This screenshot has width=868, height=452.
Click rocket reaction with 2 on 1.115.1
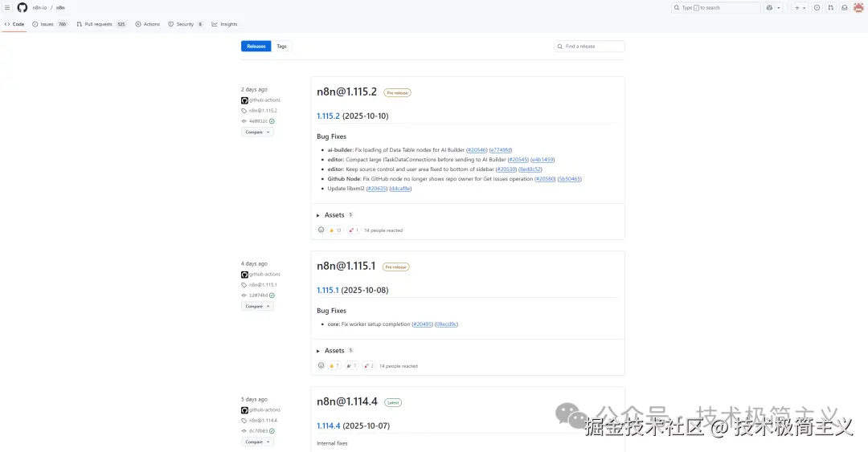coord(369,365)
